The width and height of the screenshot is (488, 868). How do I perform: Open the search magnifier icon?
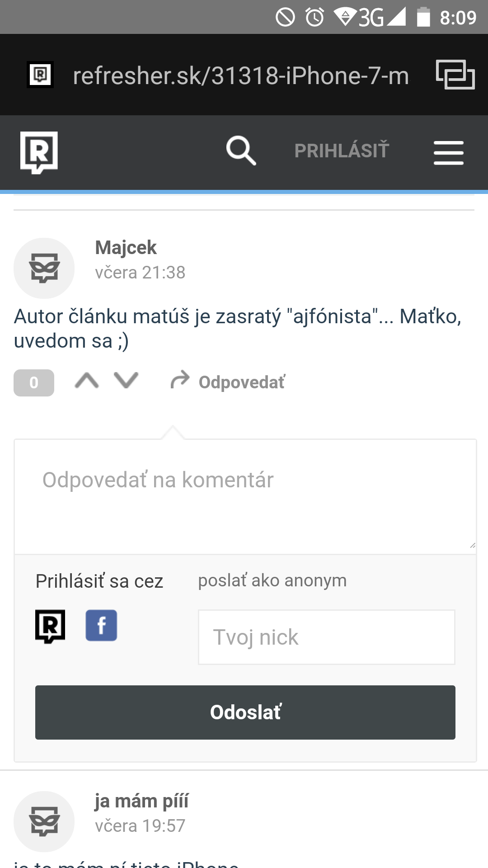tap(241, 151)
